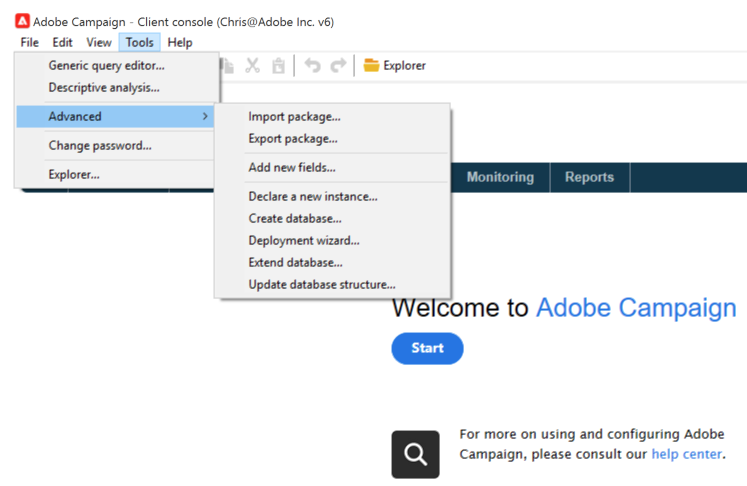Open the View menu
This screenshot has width=747, height=486.
[x=99, y=42]
